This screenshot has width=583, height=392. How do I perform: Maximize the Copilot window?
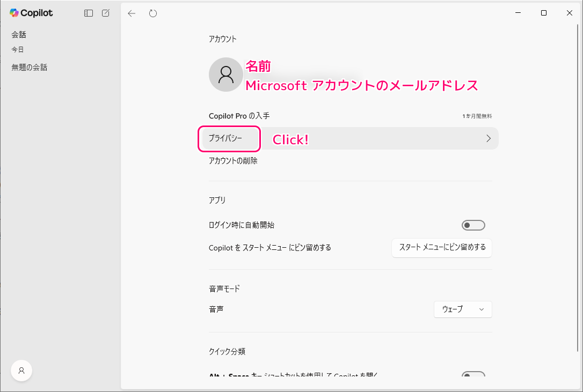[544, 13]
